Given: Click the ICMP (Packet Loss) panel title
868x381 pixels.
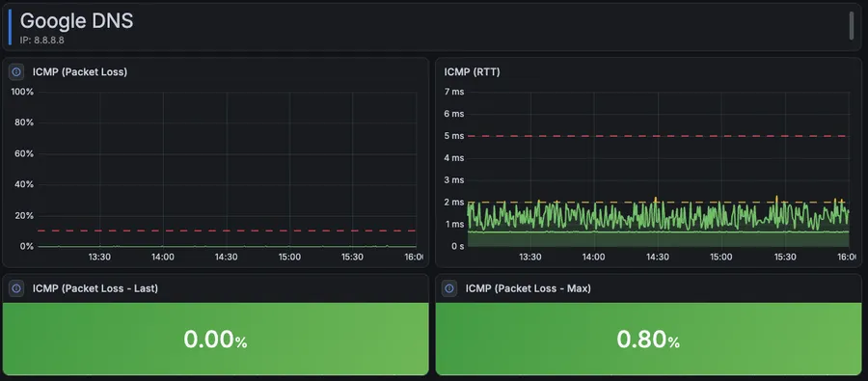Looking at the screenshot, I should [x=80, y=71].
